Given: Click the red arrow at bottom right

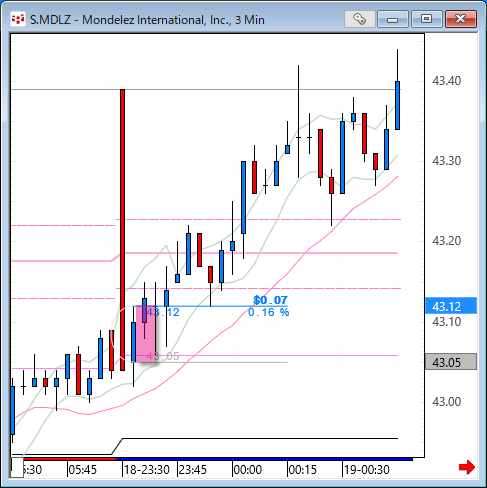Looking at the screenshot, I should pyautogui.click(x=467, y=467).
